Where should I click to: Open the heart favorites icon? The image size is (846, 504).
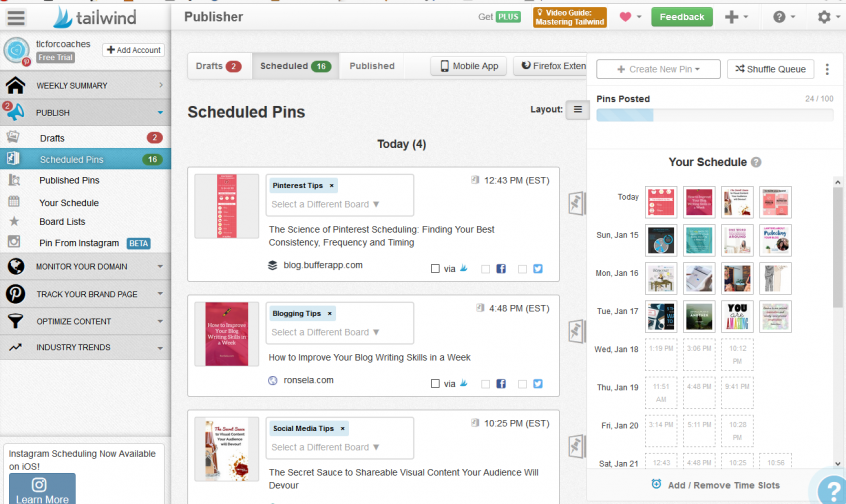click(625, 17)
